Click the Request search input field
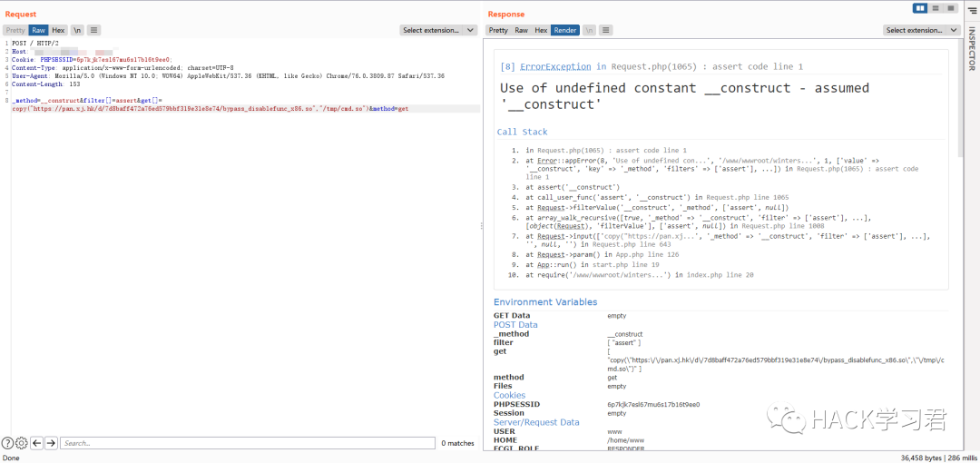 pyautogui.click(x=245, y=443)
